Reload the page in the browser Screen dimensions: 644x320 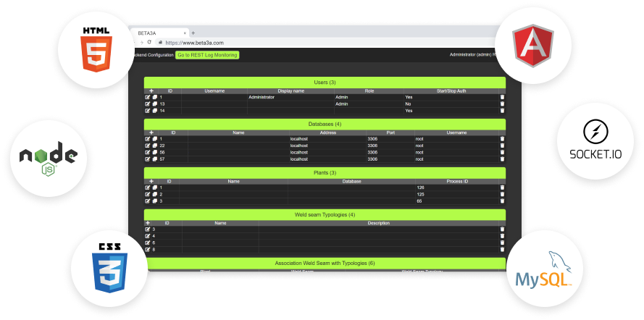pyautogui.click(x=149, y=42)
